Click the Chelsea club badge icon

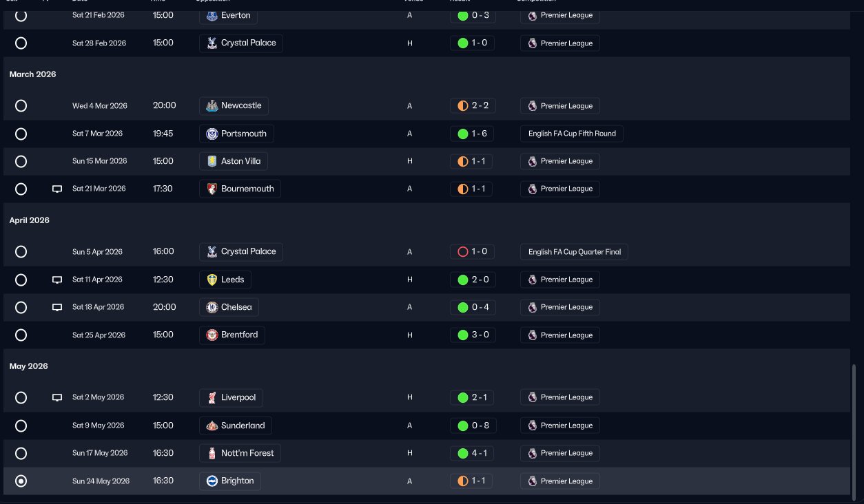click(212, 307)
